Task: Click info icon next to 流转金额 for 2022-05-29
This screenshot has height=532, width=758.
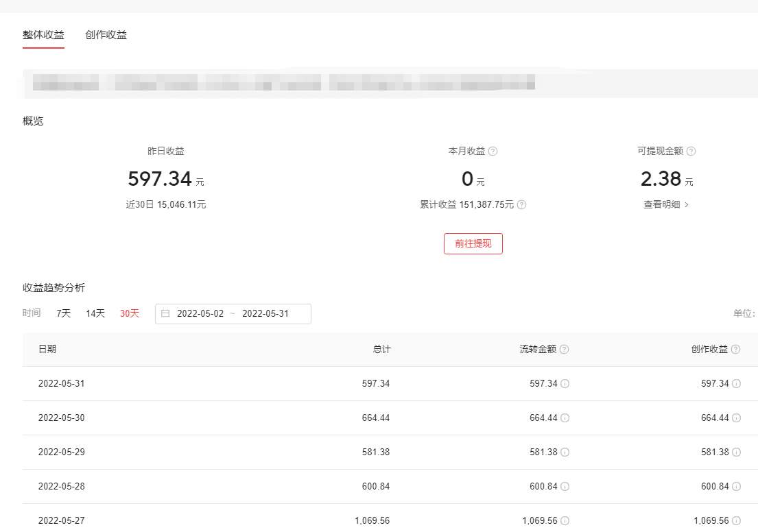Action: coord(565,452)
